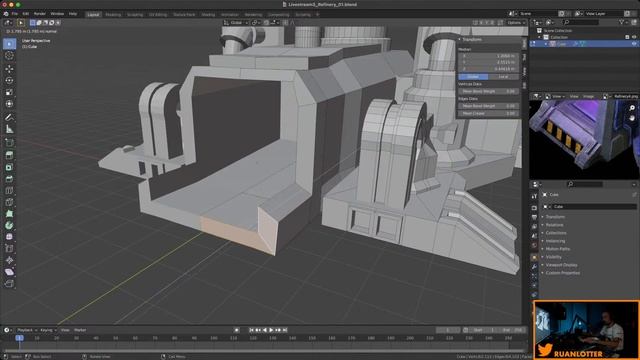This screenshot has height=360, width=640.
Task: Click pan hand icon in image editor
Action: coord(632,118)
